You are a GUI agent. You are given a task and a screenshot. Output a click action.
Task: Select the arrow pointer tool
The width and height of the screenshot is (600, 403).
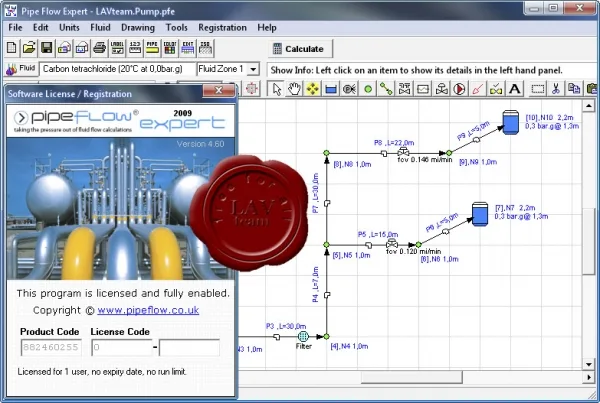point(276,89)
